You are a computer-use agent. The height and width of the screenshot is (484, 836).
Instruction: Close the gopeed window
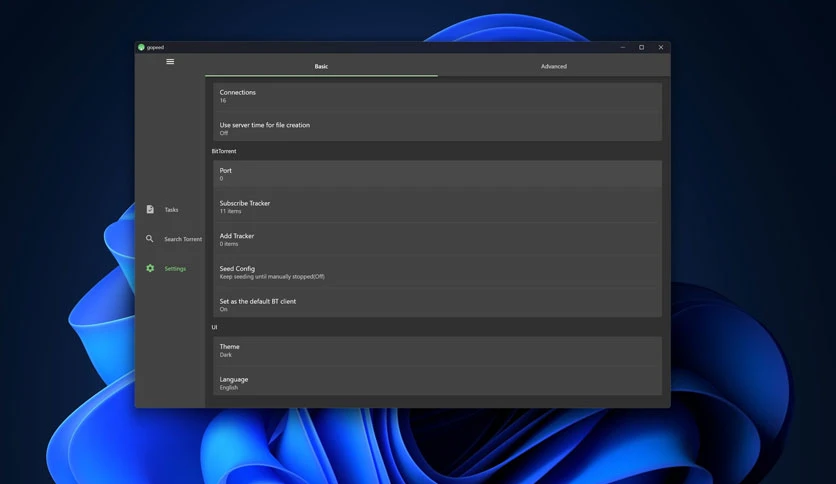tap(661, 47)
